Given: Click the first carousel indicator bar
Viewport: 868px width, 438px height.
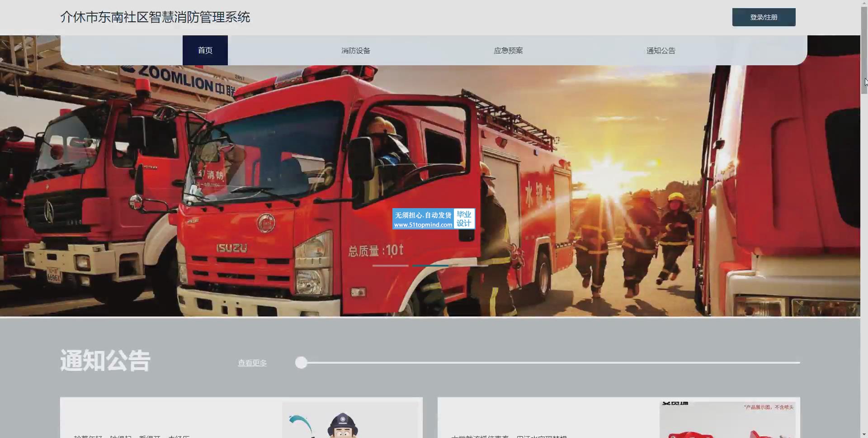Looking at the screenshot, I should (390, 266).
